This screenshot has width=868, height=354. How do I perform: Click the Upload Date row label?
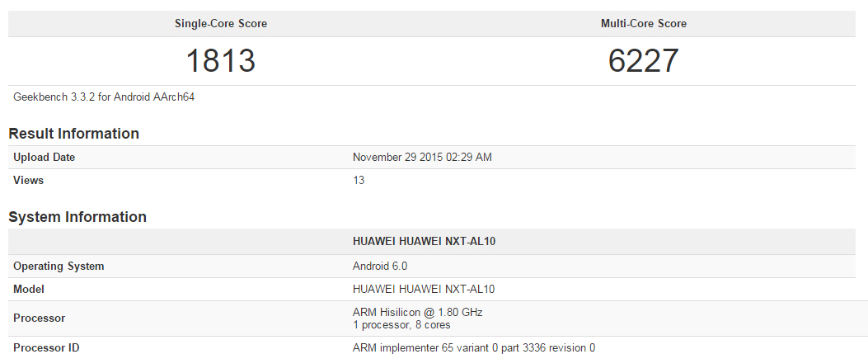coord(45,158)
